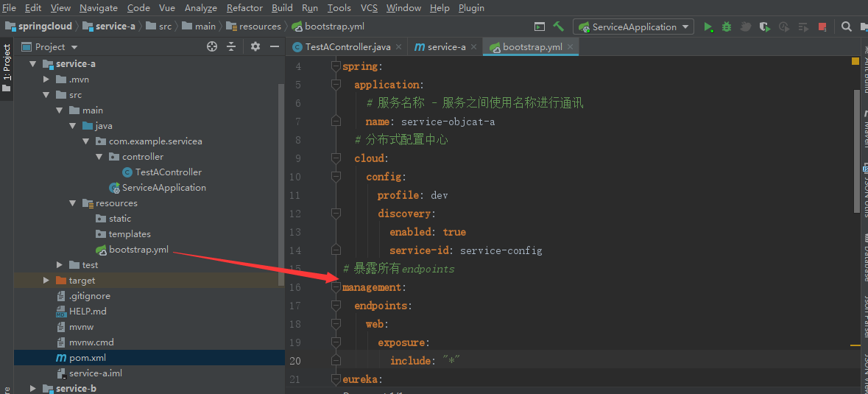868x394 pixels.
Task: Fold the management block at line 16
Action: tap(335, 287)
